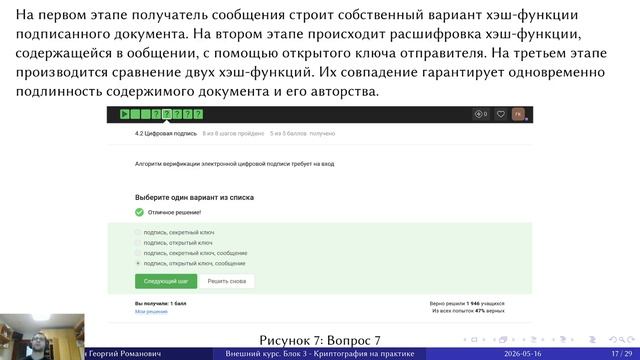This screenshot has height=360, width=640.
Task: Click footer author 'Георгий Романович'
Action: coord(124,353)
